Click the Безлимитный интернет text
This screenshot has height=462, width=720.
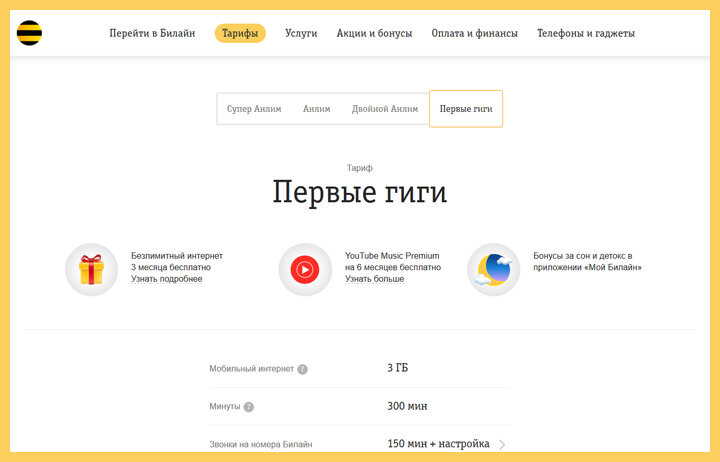pyautogui.click(x=177, y=256)
